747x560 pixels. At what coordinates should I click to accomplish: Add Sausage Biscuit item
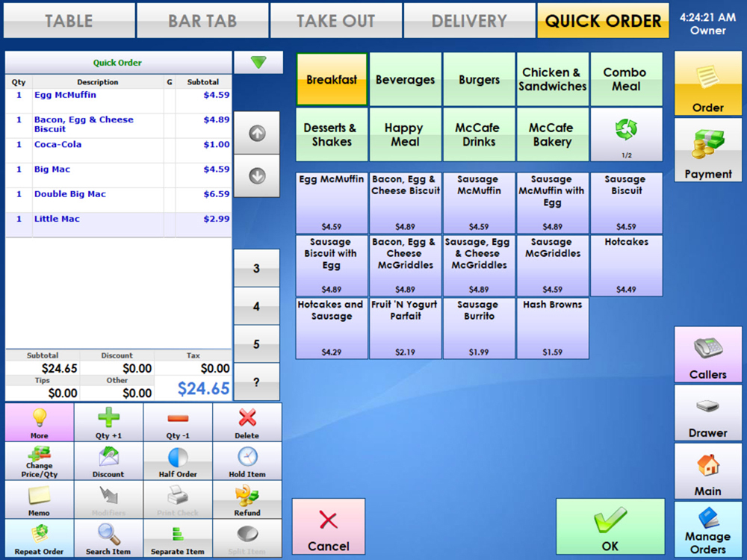(x=627, y=203)
